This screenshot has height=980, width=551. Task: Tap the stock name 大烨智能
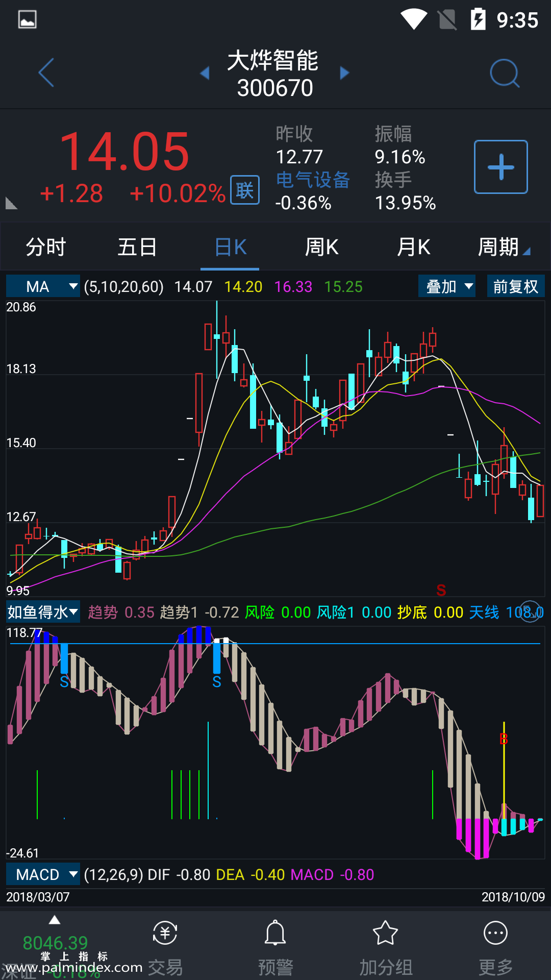click(273, 61)
